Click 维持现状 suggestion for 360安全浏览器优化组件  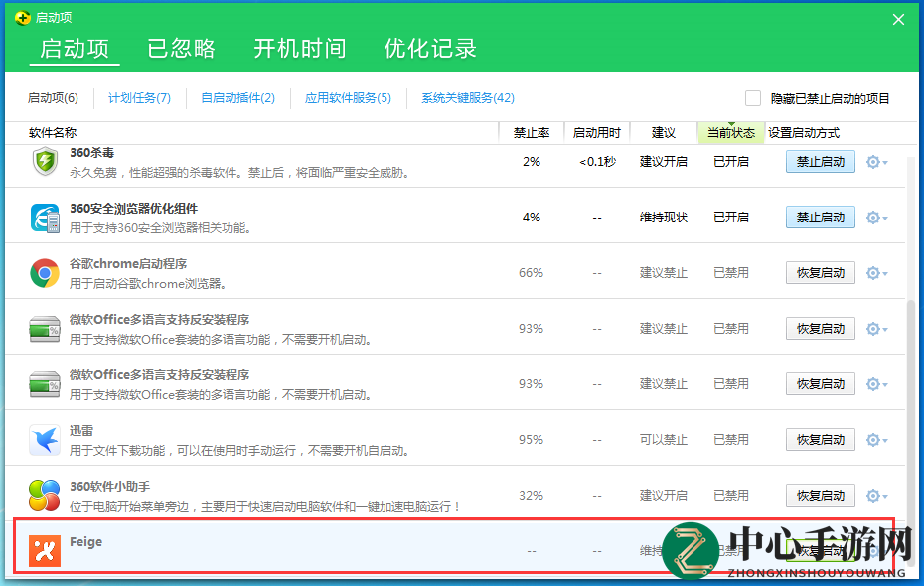coord(664,218)
